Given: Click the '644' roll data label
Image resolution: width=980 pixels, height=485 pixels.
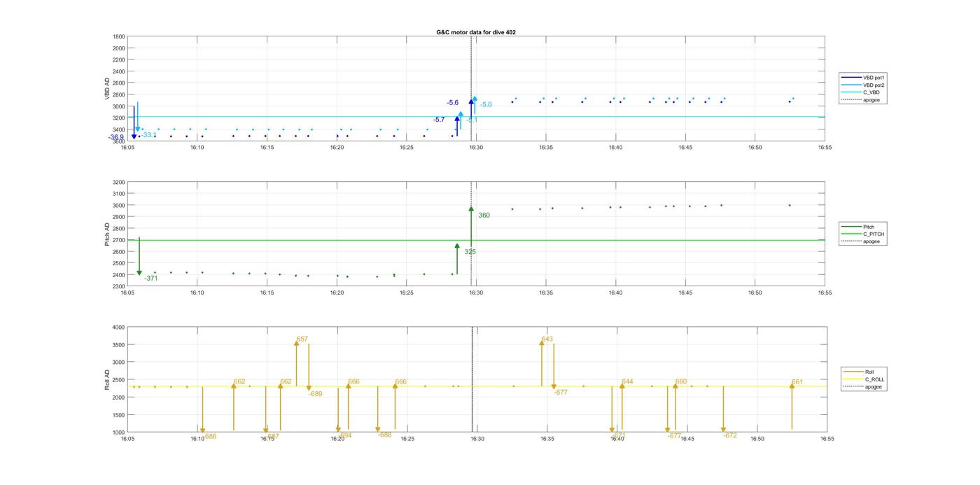Looking at the screenshot, I should point(627,381).
